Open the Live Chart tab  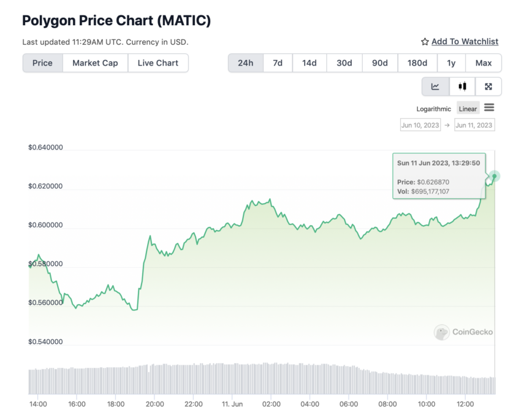coord(158,63)
